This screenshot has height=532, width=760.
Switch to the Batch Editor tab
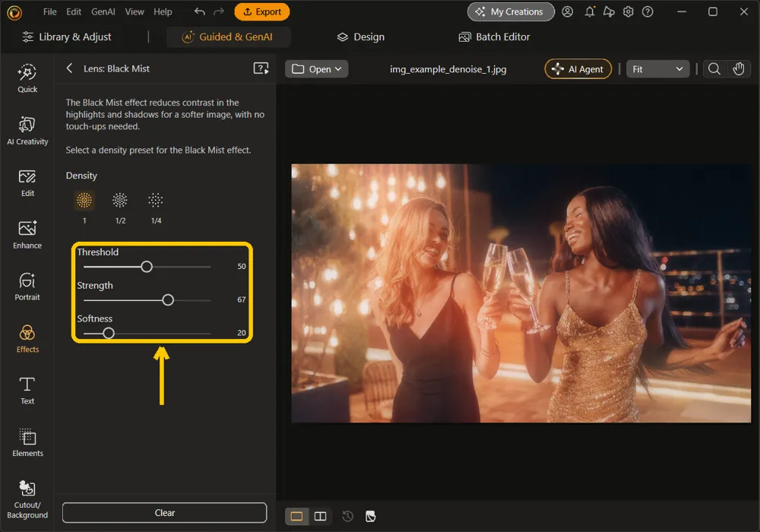tap(495, 36)
